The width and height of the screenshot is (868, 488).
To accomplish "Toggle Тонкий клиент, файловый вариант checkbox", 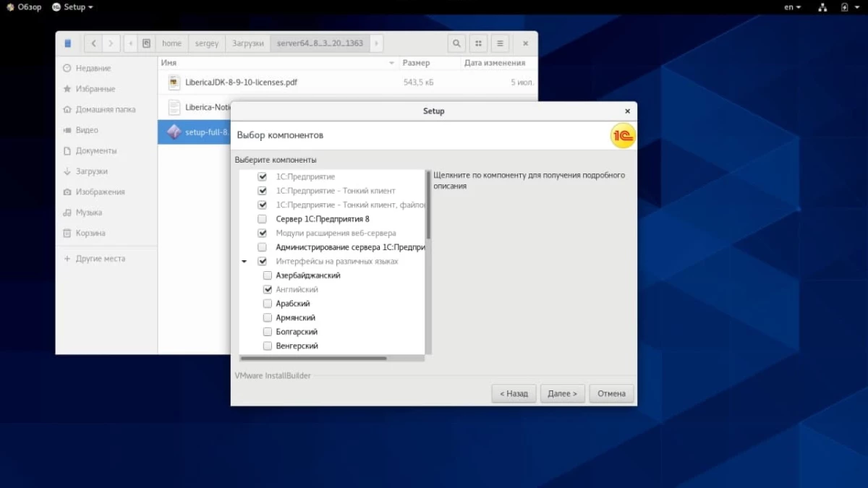I will [x=263, y=205].
